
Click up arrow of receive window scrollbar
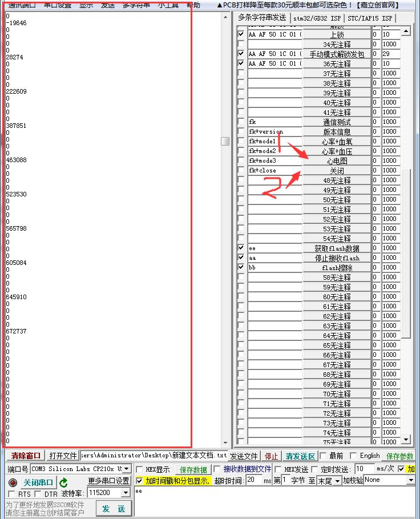[225, 17]
